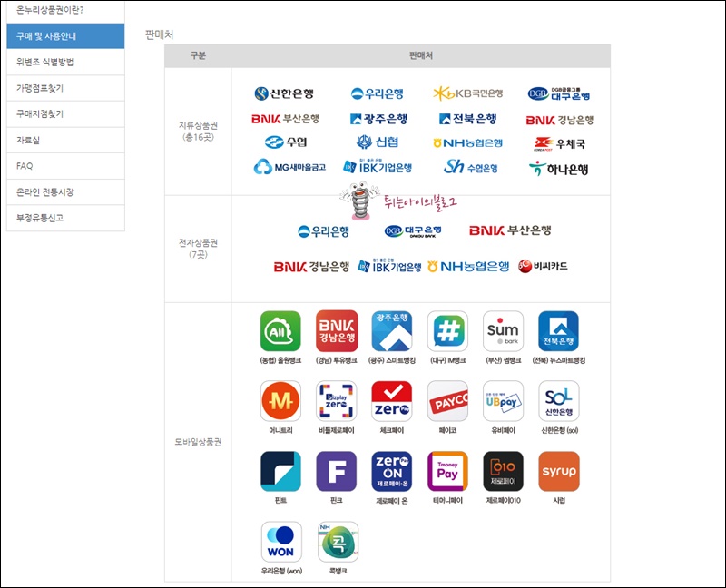The width and height of the screenshot is (726, 588).
Task: Click the 판매처 heading above the table
Action: [160, 34]
